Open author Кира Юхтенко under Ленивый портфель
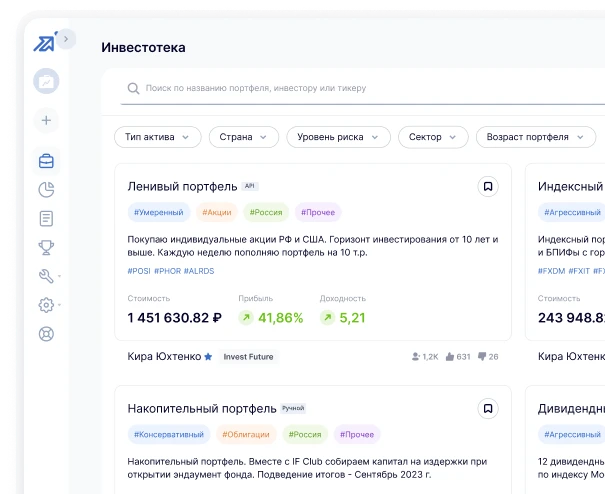605x494 pixels. 164,356
